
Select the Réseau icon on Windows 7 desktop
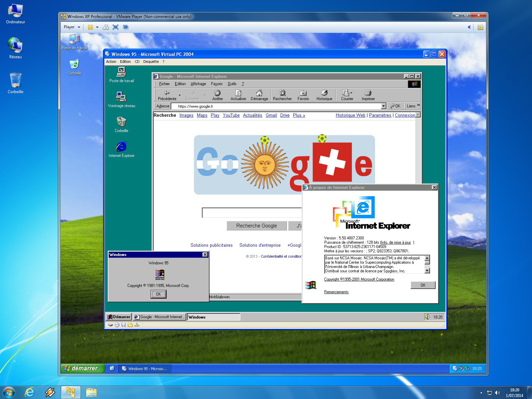point(15,48)
